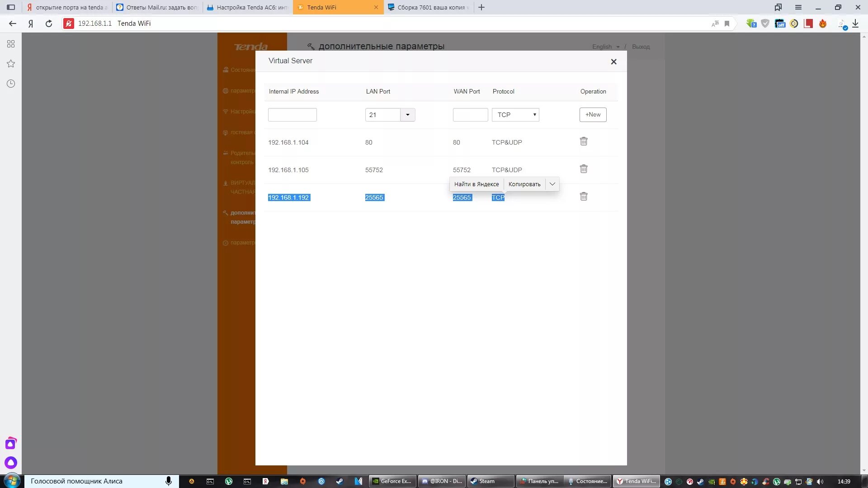This screenshot has height=488, width=868.
Task: Open the GeForce Experience taskbar button
Action: tap(392, 481)
